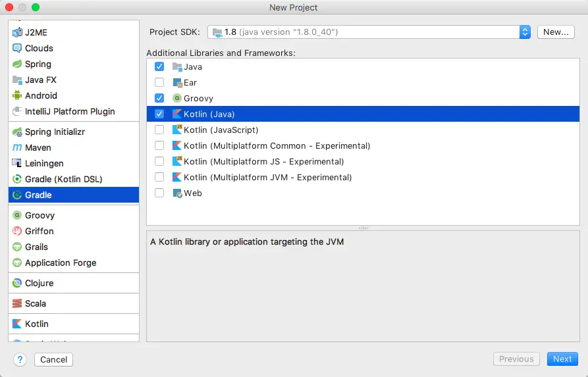The width and height of the screenshot is (588, 377).
Task: Choose the Spring leaf icon
Action: click(x=17, y=64)
